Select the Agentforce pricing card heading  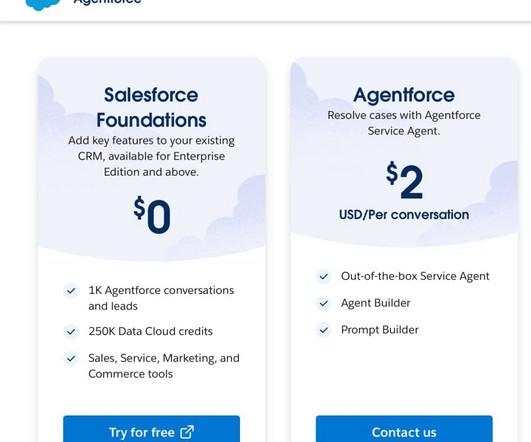[x=404, y=95]
